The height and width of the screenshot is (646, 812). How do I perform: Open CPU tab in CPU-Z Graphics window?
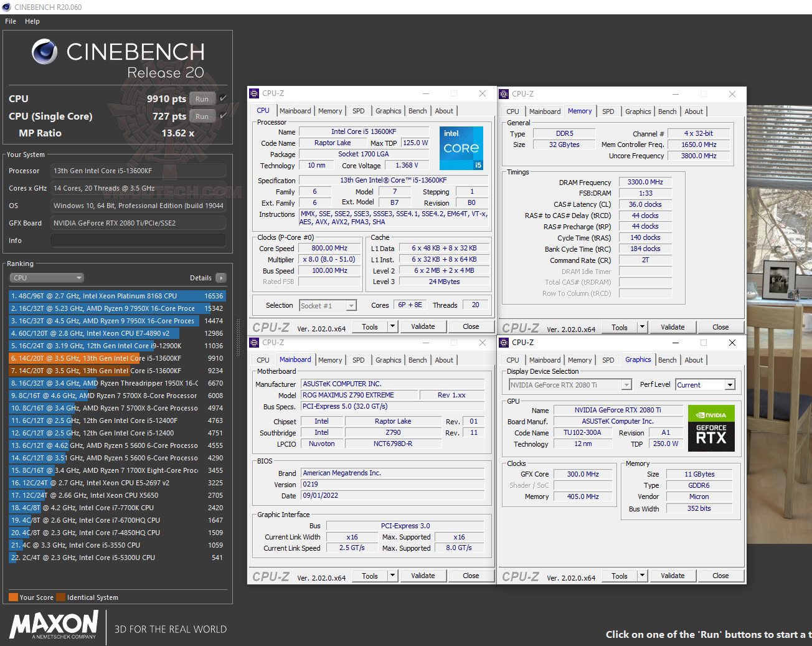pyautogui.click(x=512, y=360)
